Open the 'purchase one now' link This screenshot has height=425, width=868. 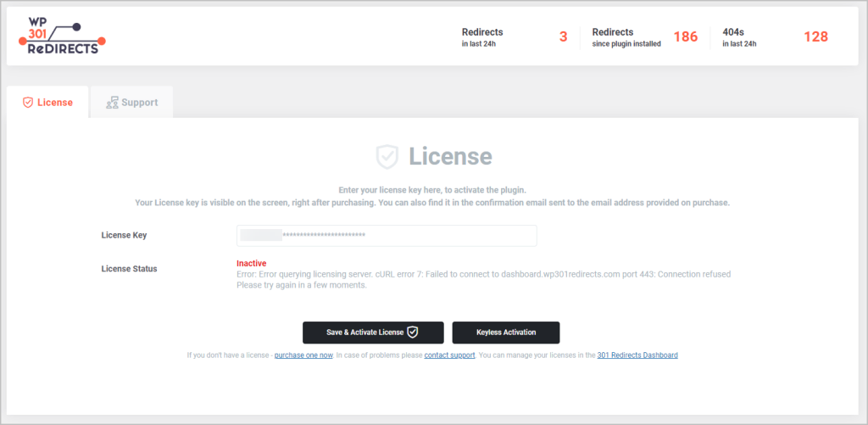(303, 355)
